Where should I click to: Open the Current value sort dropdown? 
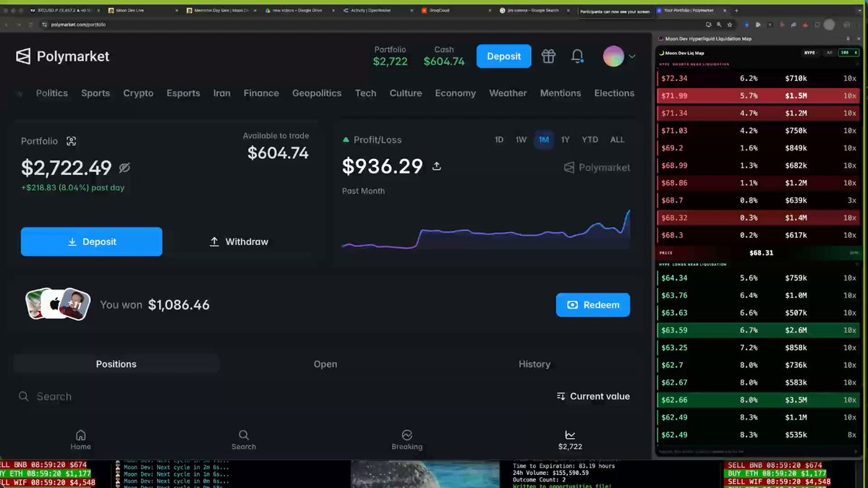pyautogui.click(x=593, y=396)
